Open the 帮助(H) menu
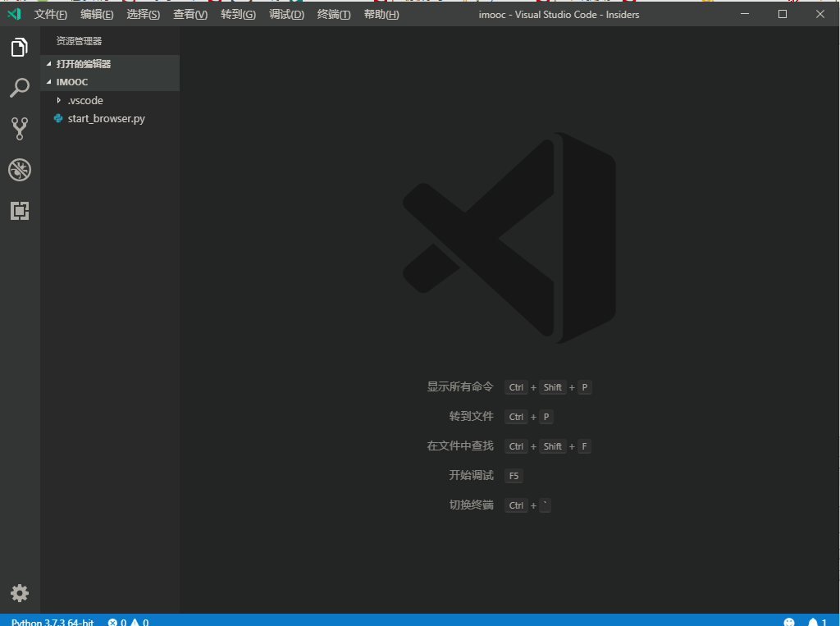The width and height of the screenshot is (840, 626). (381, 15)
